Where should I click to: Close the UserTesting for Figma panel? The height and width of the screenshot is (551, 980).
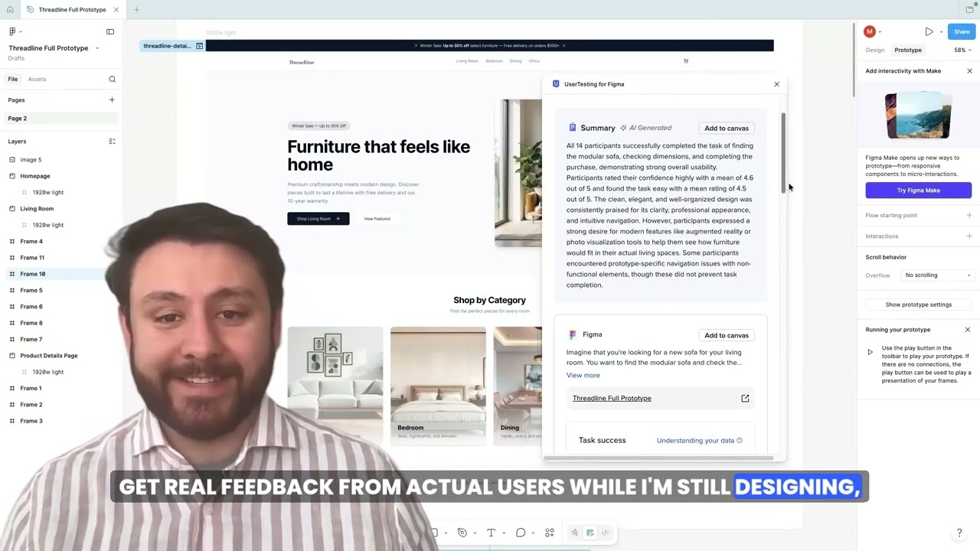click(776, 84)
